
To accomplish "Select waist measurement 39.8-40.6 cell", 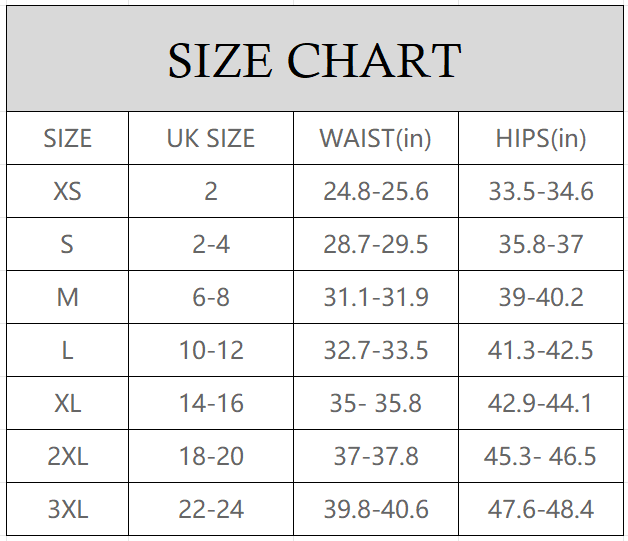I will coord(375,509).
